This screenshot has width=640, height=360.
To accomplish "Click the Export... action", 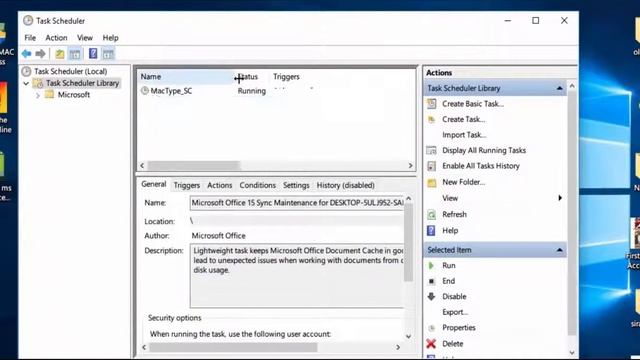I will point(455,312).
